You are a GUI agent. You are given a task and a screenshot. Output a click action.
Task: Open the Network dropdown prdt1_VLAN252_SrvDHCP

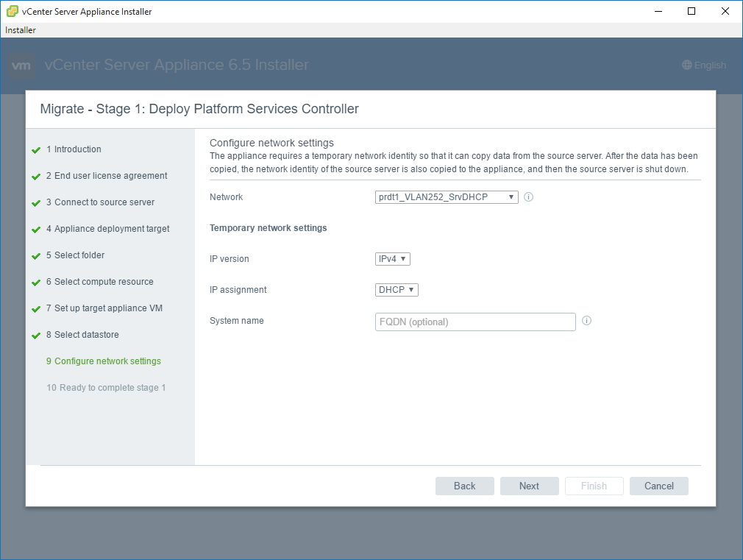pos(447,197)
